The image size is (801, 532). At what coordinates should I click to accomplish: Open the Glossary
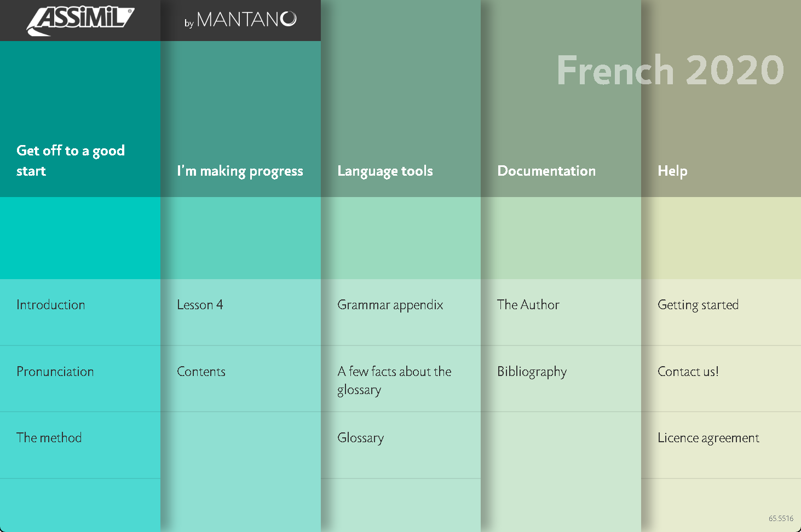tap(401, 445)
